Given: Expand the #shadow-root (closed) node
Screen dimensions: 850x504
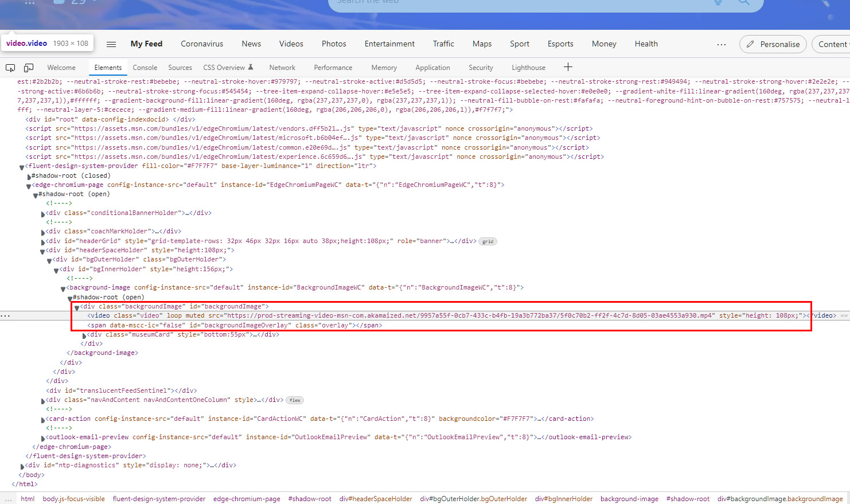Looking at the screenshot, I should click(x=29, y=177).
